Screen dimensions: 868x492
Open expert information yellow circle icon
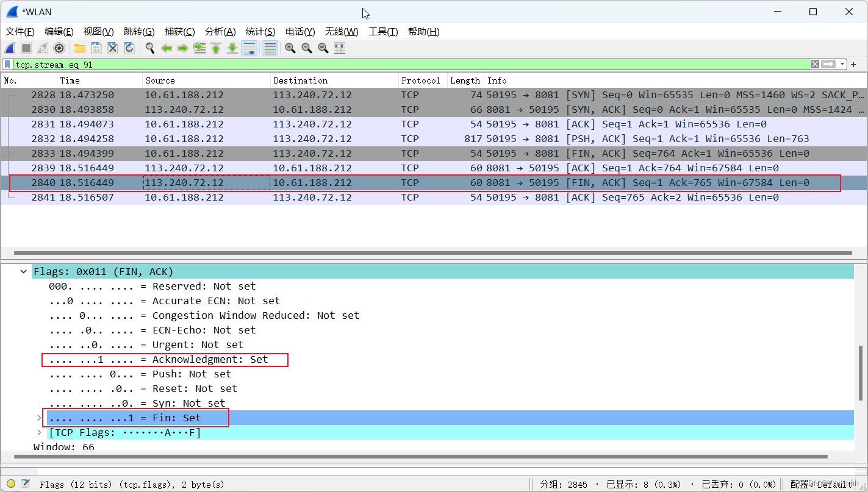[x=11, y=484]
